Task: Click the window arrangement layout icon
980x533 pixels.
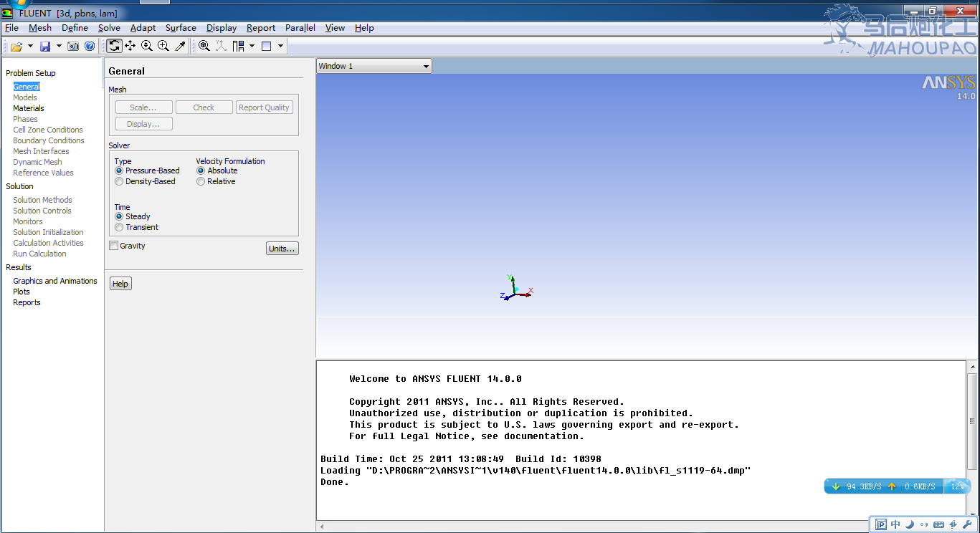Action: point(239,46)
